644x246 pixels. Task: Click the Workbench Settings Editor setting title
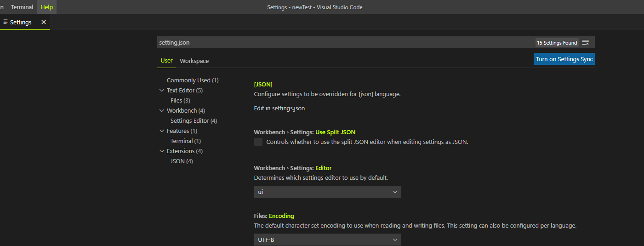click(293, 168)
